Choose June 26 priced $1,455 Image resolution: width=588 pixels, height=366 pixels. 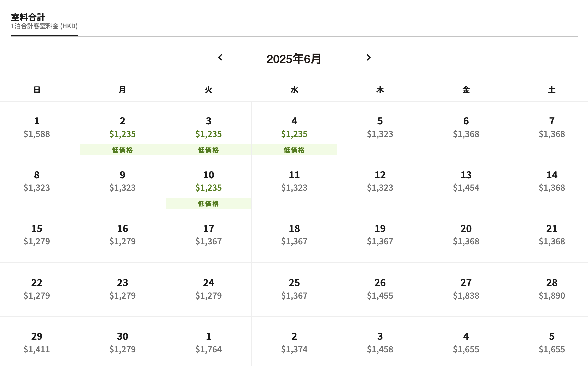380,290
